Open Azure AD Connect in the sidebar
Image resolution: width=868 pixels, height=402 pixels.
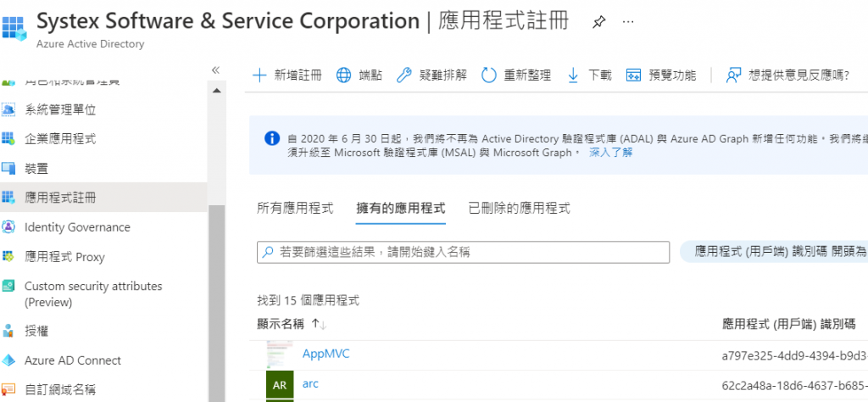click(73, 360)
